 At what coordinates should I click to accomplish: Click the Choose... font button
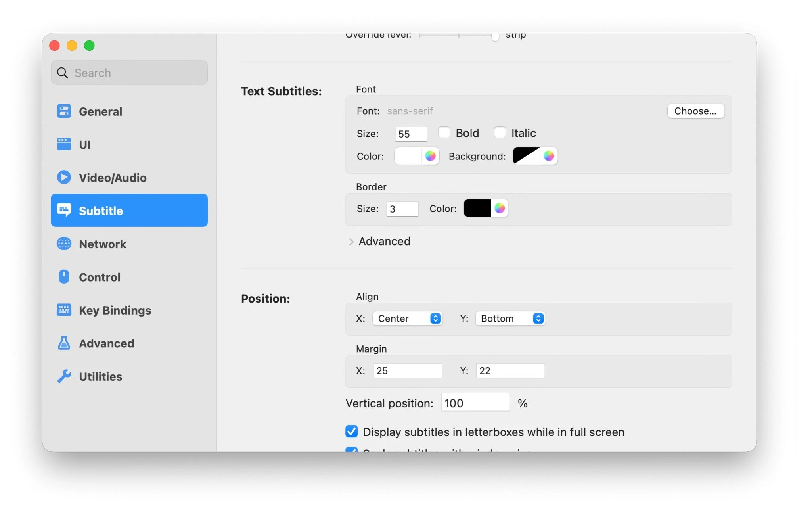click(x=696, y=111)
